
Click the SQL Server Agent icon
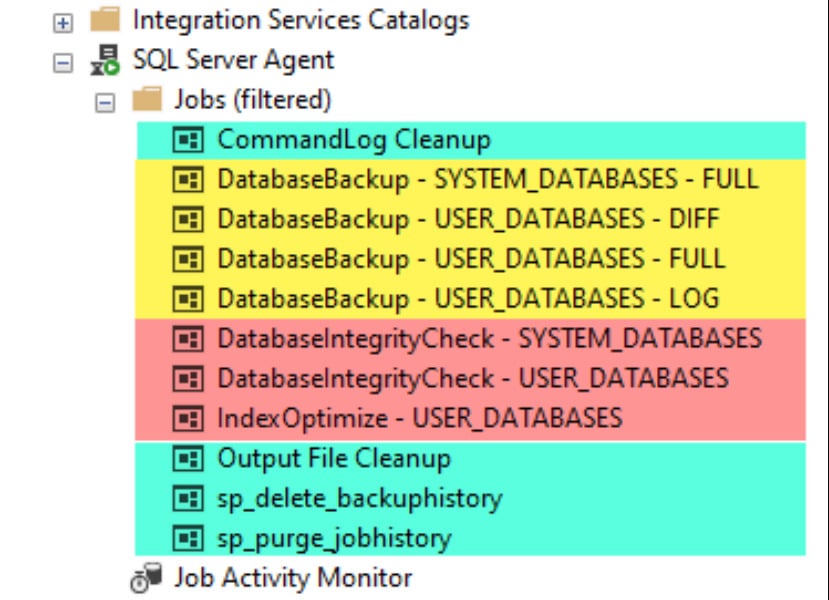click(x=105, y=60)
